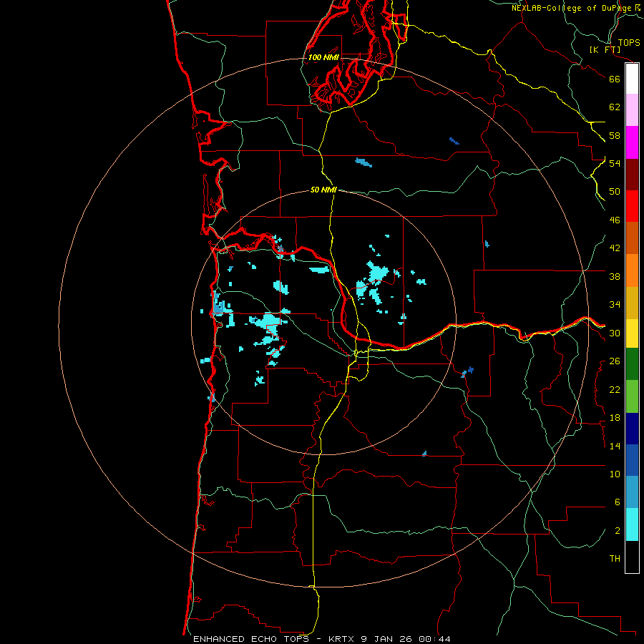Image resolution: width=644 pixels, height=644 pixels.
Task: Click the 38 legend value
Action: point(615,276)
